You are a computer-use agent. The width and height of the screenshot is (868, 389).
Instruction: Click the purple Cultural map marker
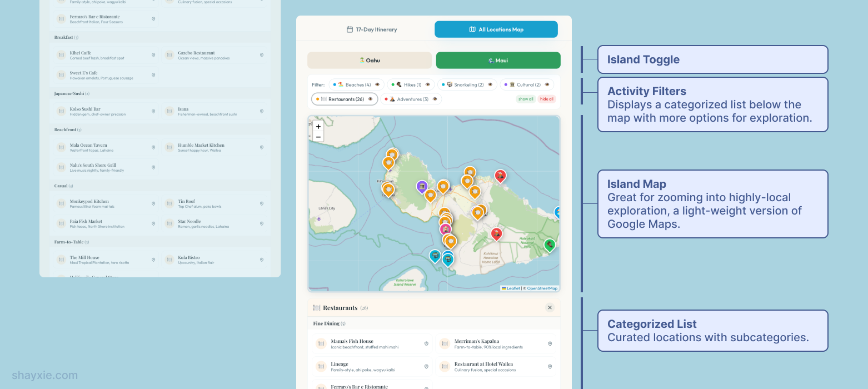pos(422,187)
